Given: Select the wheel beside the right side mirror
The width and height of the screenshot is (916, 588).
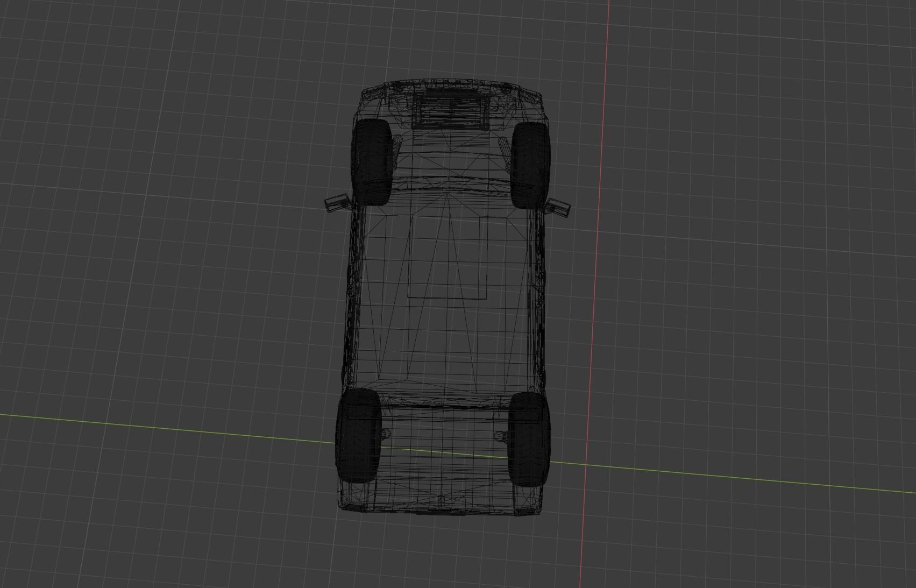Looking at the screenshot, I should pyautogui.click(x=530, y=165).
